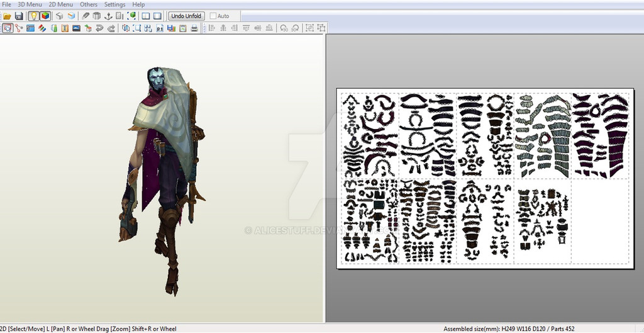The height and width of the screenshot is (333, 644).
Task: Open the Settings menu
Action: 114,4
